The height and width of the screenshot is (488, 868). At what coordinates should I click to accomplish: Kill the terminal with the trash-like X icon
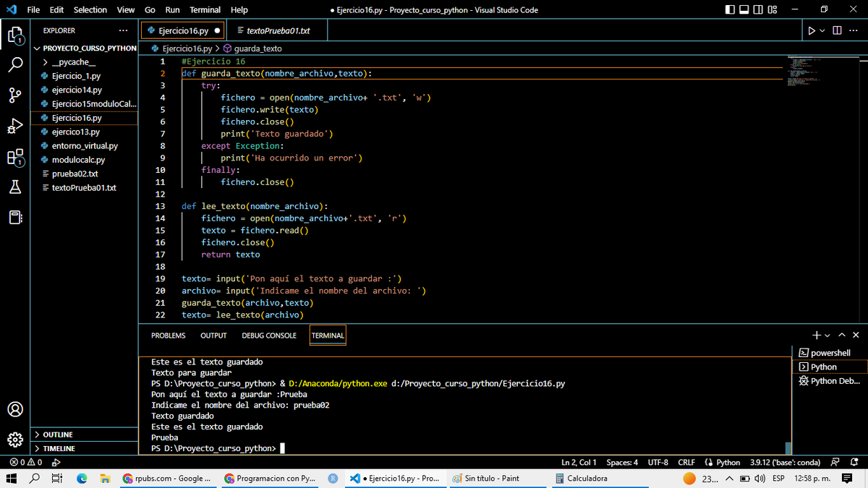point(855,335)
